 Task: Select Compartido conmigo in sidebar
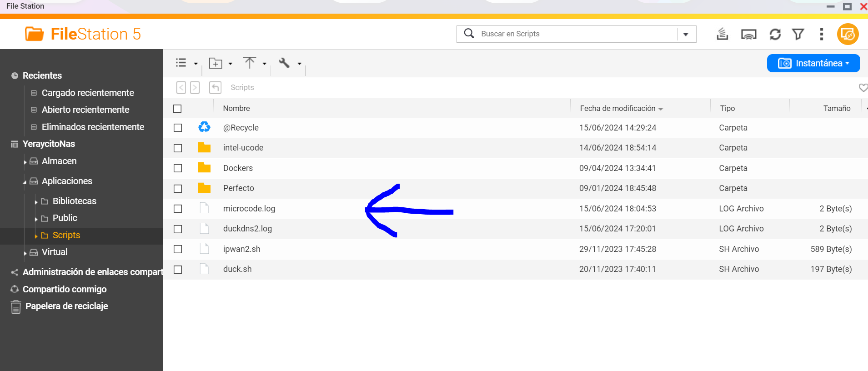[x=65, y=289]
